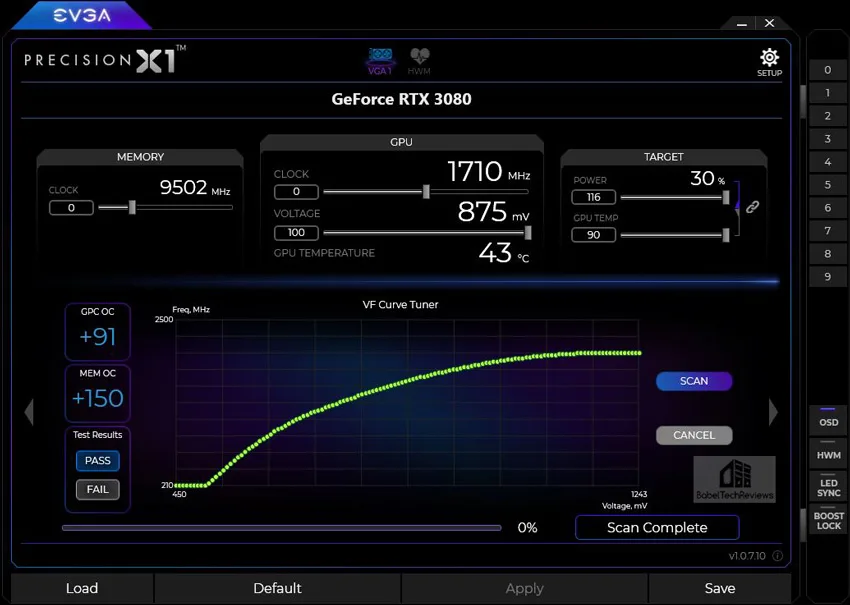
Task: Click the memory clock slider handle
Action: 132,207
